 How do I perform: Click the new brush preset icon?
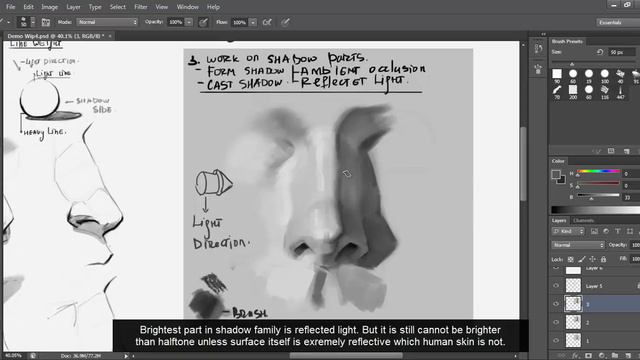pos(627,151)
